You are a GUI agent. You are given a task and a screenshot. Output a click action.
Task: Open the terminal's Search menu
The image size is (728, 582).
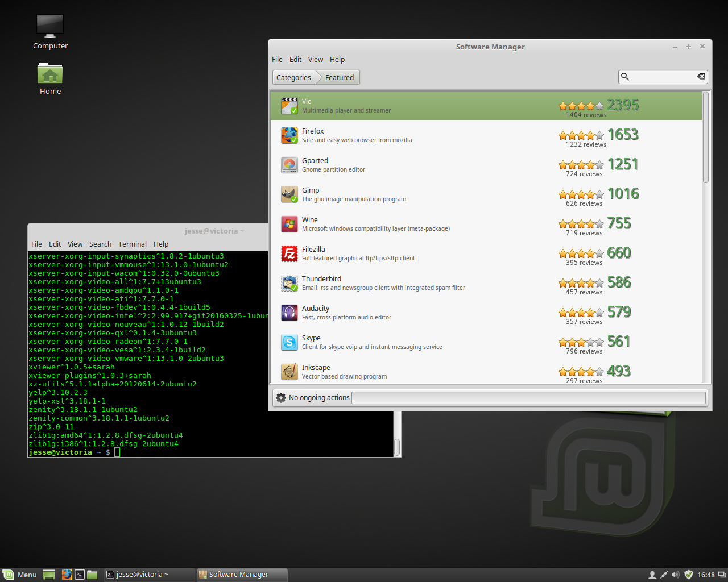point(100,244)
